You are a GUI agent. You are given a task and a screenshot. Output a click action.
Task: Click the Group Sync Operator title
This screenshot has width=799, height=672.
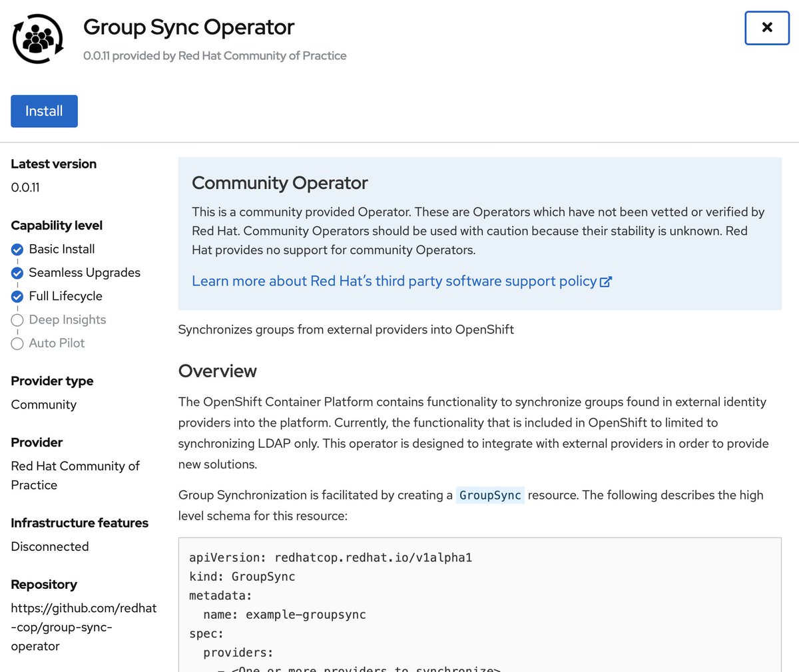point(188,27)
